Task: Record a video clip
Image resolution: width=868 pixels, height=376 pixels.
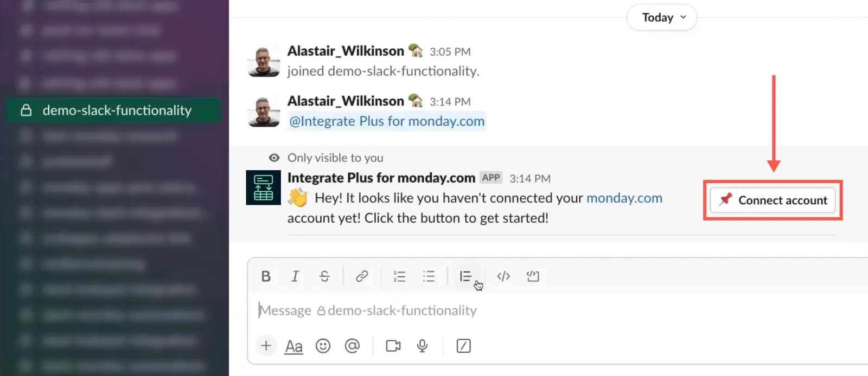Action: point(393,346)
